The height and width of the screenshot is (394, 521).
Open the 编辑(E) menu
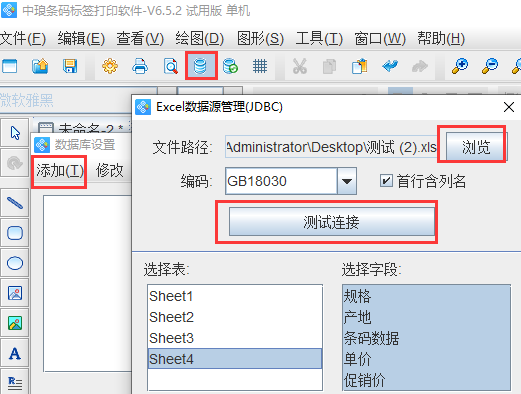[81, 39]
